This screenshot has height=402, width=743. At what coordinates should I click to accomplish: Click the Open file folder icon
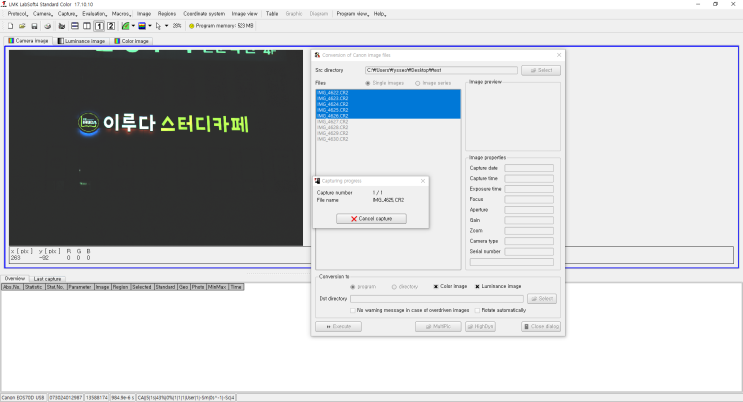point(22,26)
